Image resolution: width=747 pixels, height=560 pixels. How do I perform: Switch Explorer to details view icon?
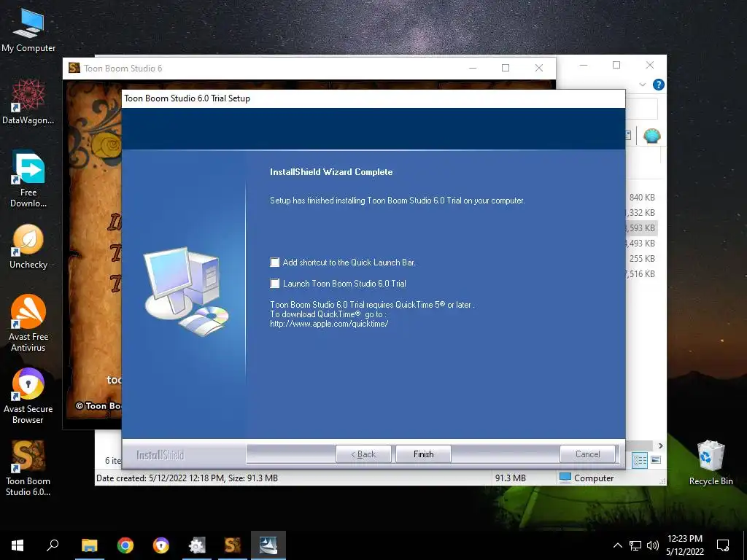pyautogui.click(x=640, y=460)
